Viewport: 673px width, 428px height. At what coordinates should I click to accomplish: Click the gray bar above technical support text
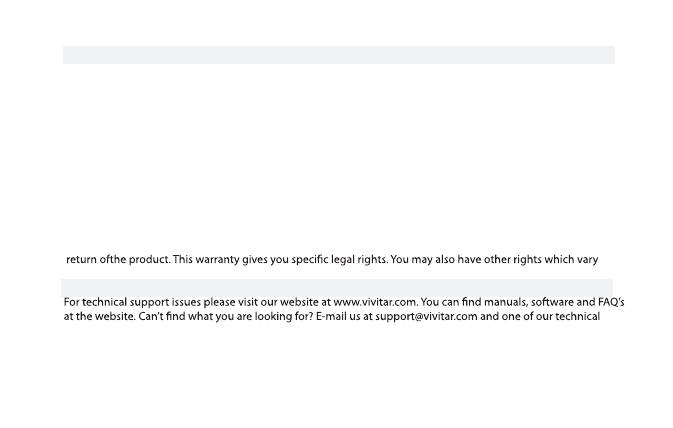click(337, 286)
